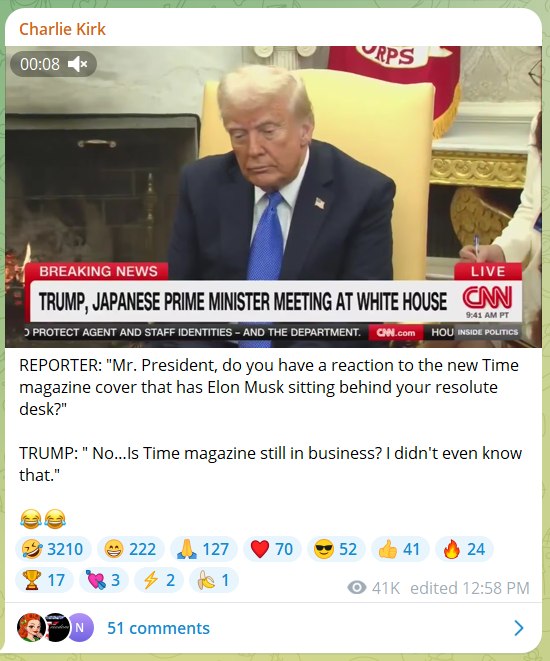Click the fire reaction showing 24
Image resolution: width=550 pixels, height=661 pixels.
click(464, 549)
